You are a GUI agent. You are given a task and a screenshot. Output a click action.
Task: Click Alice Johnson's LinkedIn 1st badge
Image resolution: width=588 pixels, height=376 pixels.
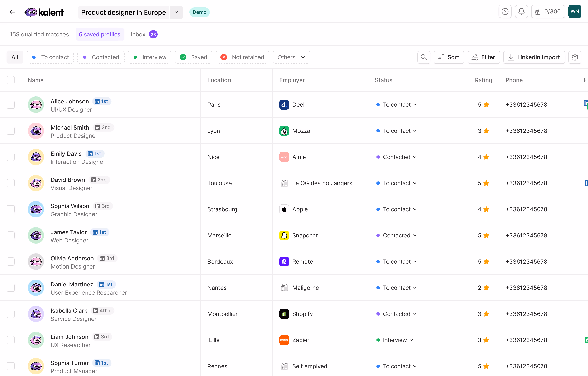(x=102, y=101)
